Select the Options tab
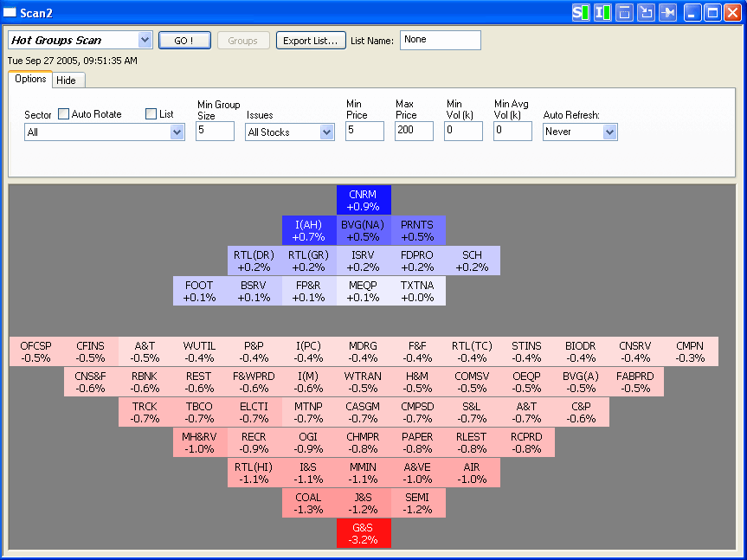Viewport: 747px width, 560px height. 30,80
